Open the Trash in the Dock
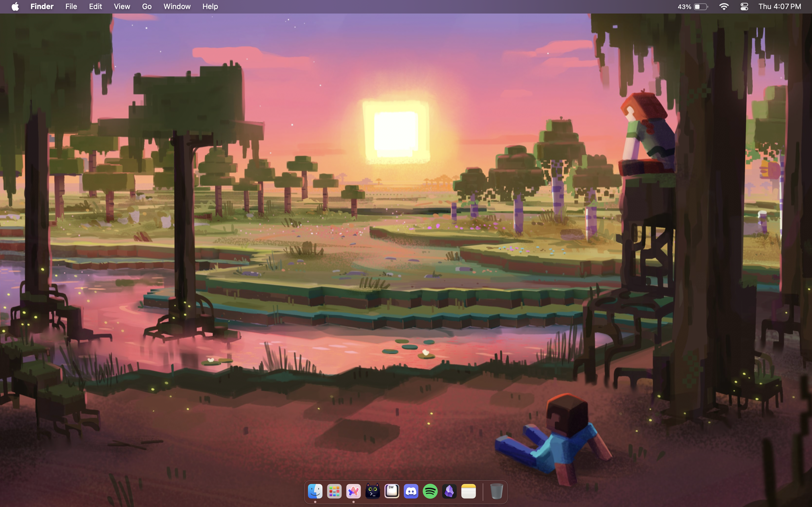The width and height of the screenshot is (812, 507). (x=496, y=492)
